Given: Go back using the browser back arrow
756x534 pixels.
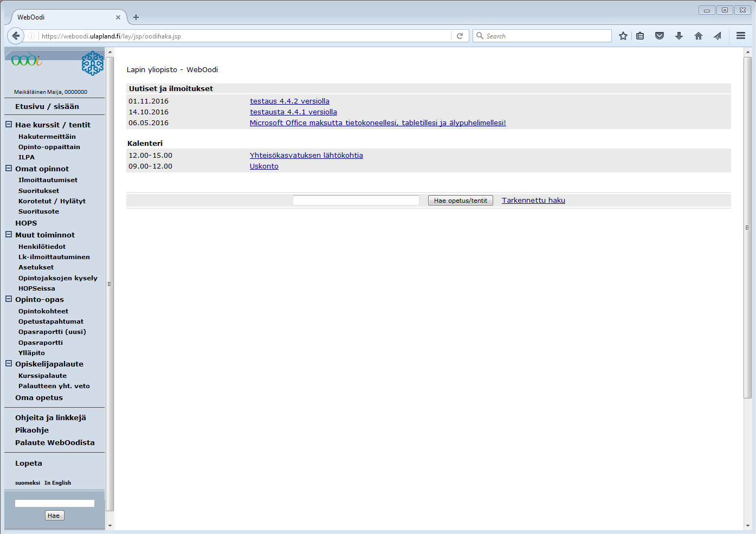Looking at the screenshot, I should 16,36.
